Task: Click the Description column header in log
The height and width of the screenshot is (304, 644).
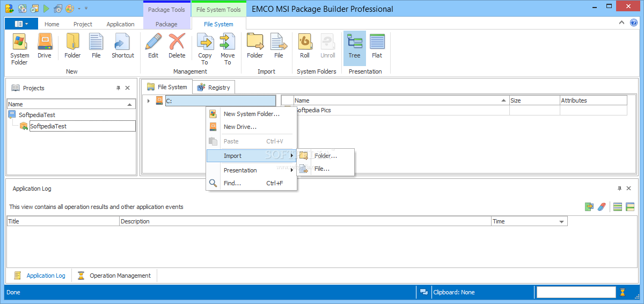Action: [305, 221]
